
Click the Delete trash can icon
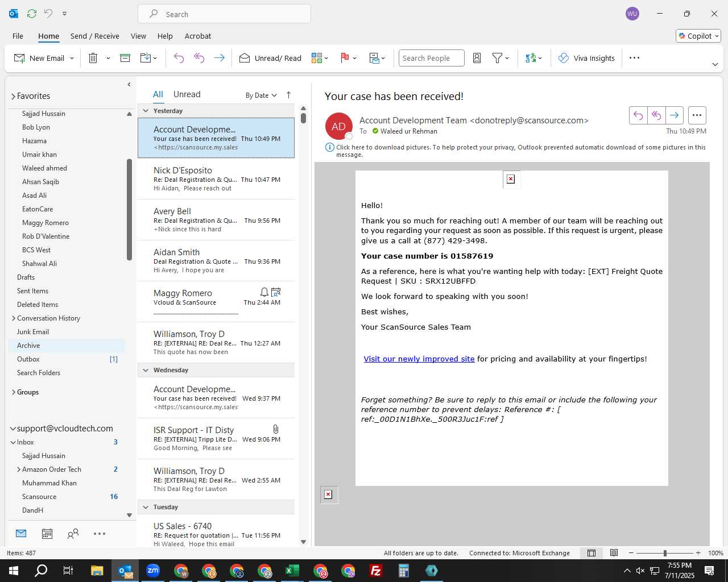[93, 58]
